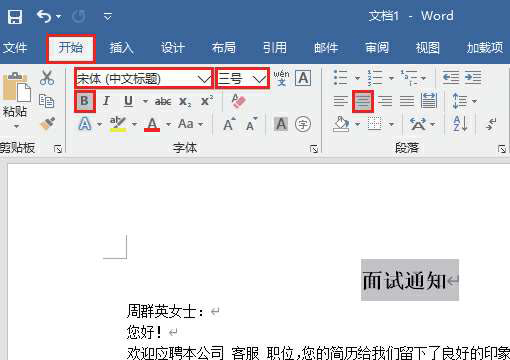Select the Format Painter brush icon
Viewport: 510px width, 360px height.
click(47, 124)
